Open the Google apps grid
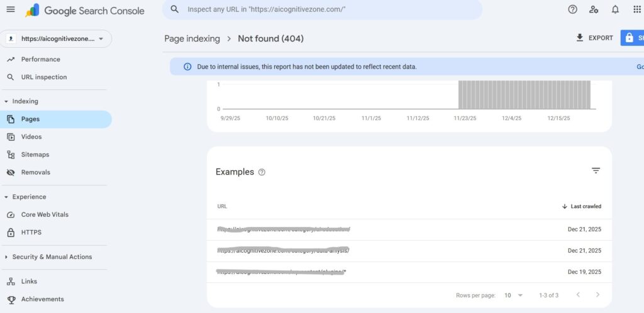Image resolution: width=644 pixels, height=313 pixels. coord(636,9)
